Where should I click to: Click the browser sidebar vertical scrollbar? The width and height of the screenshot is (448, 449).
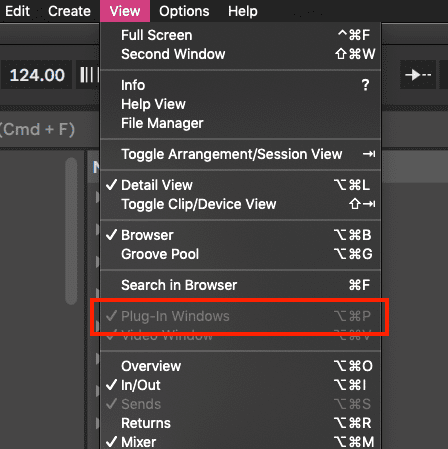pyautogui.click(x=71, y=231)
